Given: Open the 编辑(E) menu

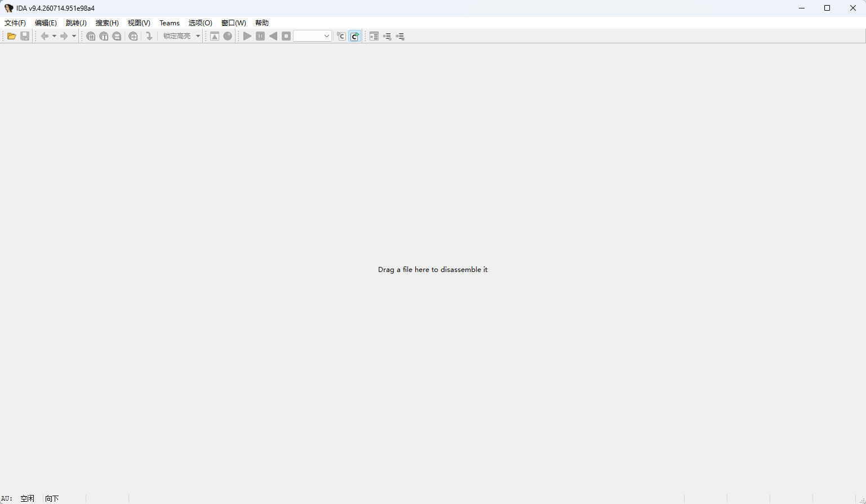Looking at the screenshot, I should point(46,23).
